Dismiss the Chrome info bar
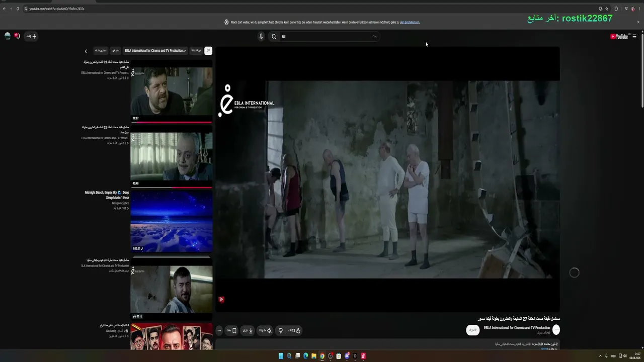Viewport: 644px width, 362px height. click(638, 22)
